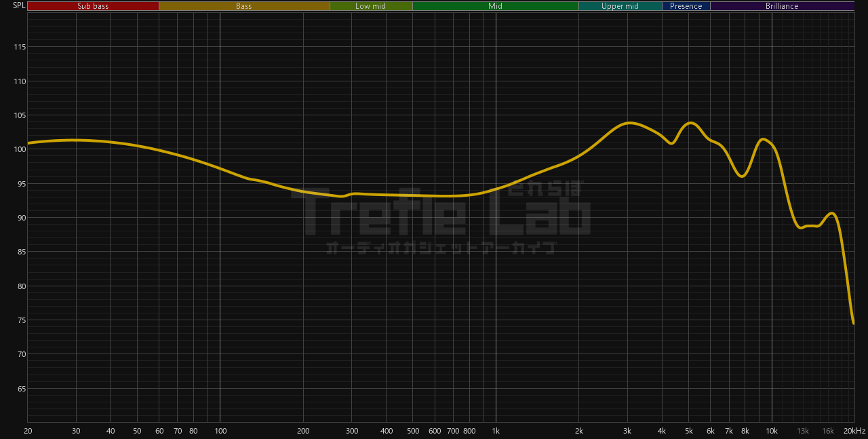Viewport: 868px width, 439px height.
Task: Click the 16k label on the frequency axis
Action: click(828, 431)
